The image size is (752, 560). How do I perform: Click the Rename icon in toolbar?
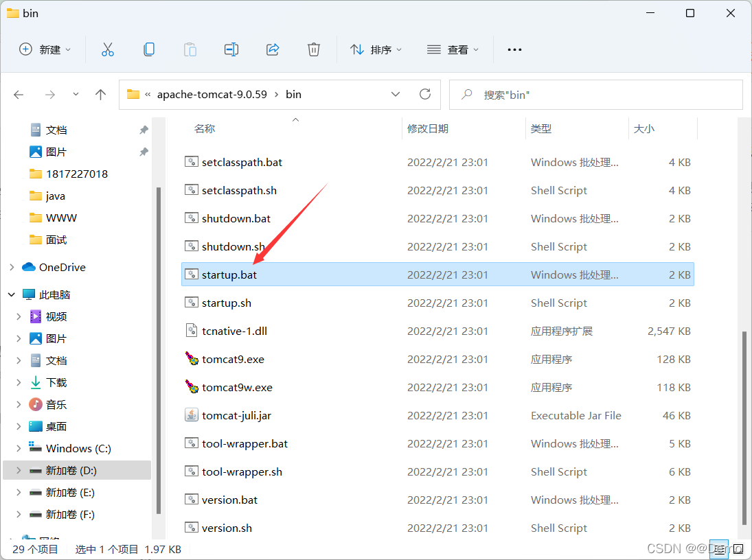point(231,49)
